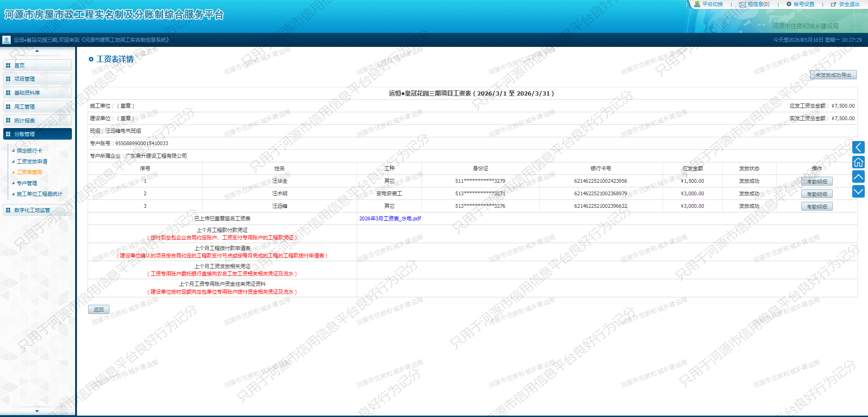The width and height of the screenshot is (868, 417).
Task: Click the grid icon beside 数字化工地监管
Action: click(x=8, y=210)
